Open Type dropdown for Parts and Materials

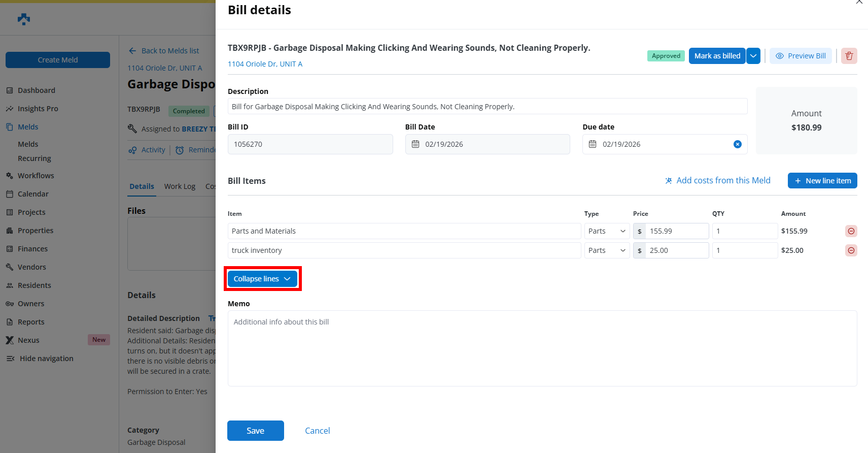pos(607,231)
